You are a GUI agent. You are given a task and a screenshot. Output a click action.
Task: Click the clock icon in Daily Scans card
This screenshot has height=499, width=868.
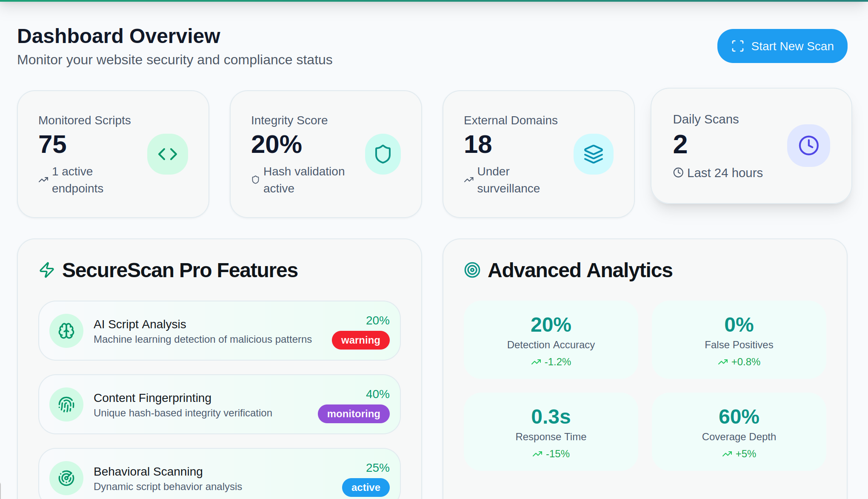pyautogui.click(x=808, y=146)
